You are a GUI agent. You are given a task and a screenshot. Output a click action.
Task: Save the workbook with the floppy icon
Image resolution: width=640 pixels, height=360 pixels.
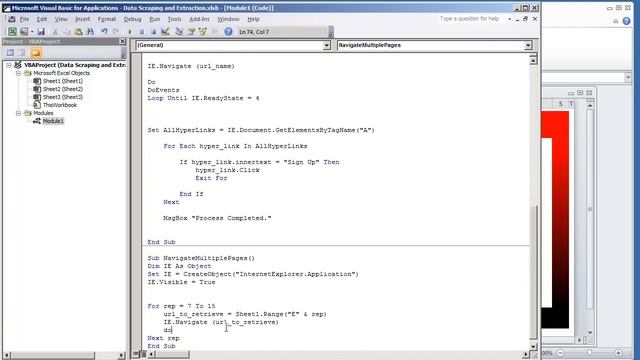pyautogui.click(x=41, y=31)
